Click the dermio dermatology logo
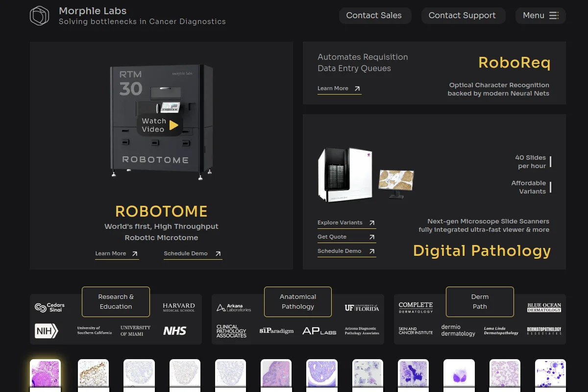Image resolution: width=588 pixels, height=392 pixels. (458, 330)
